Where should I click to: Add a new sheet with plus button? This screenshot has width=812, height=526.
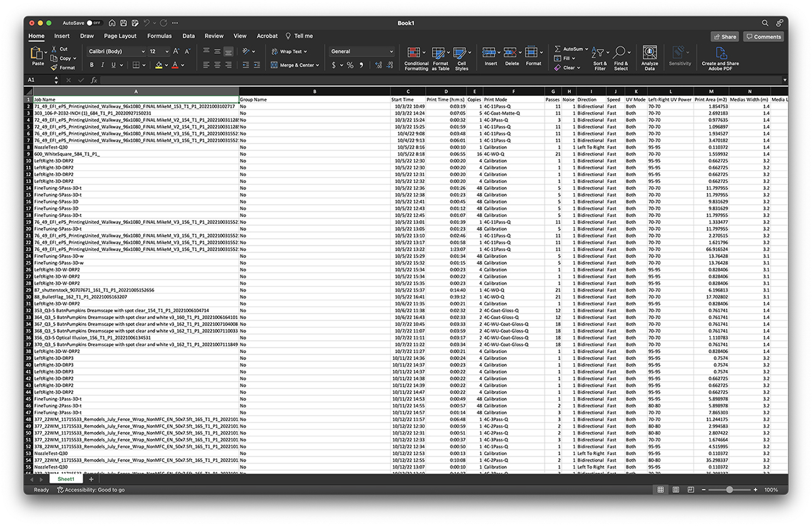tap(91, 479)
